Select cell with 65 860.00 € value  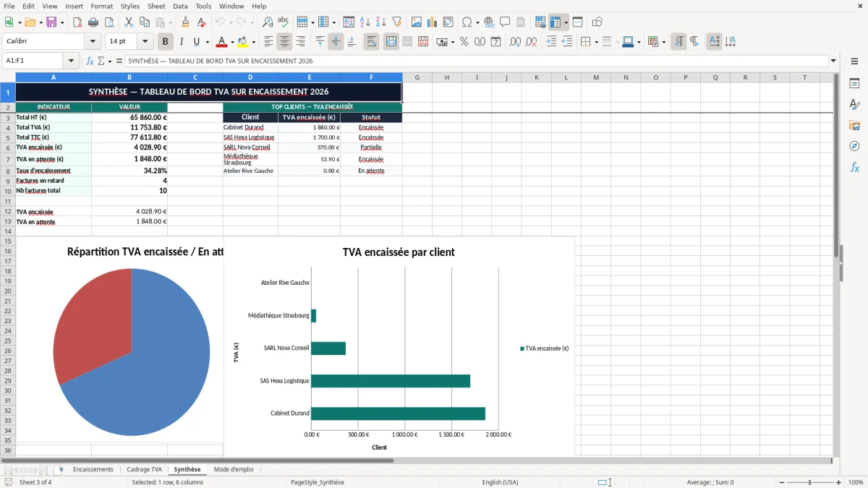tap(129, 117)
